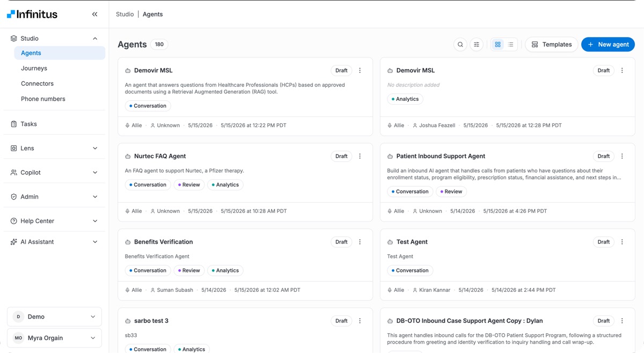Click the Test Agent bot icon
This screenshot has width=644, height=353.
click(390, 242)
